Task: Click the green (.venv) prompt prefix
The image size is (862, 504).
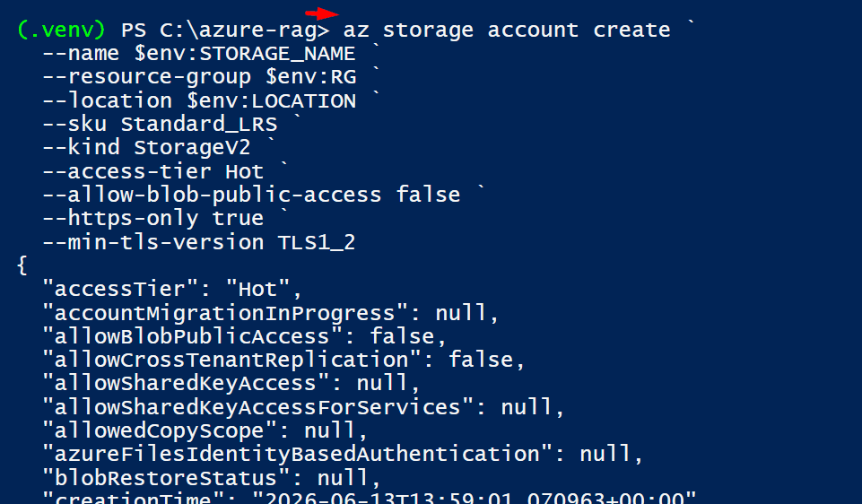Action: (61, 29)
